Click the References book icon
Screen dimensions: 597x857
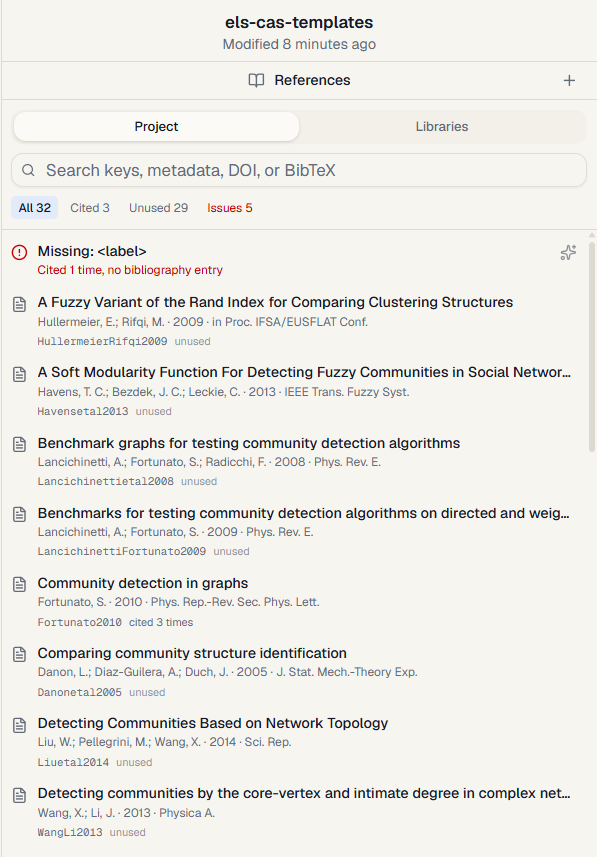pos(256,80)
